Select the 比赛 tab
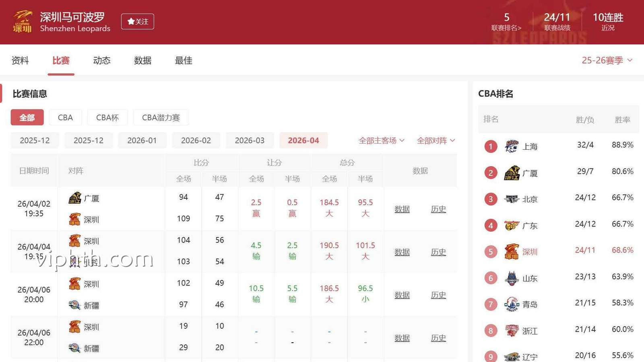 click(x=61, y=60)
